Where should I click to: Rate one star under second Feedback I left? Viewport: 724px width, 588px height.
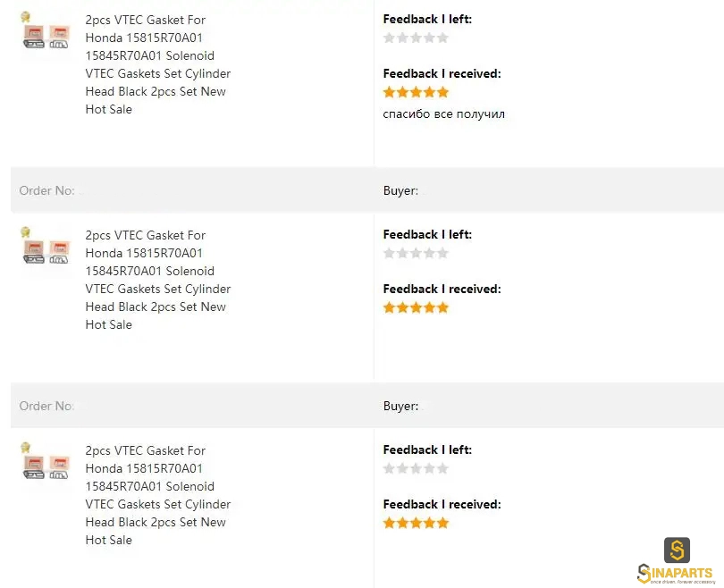pos(389,253)
